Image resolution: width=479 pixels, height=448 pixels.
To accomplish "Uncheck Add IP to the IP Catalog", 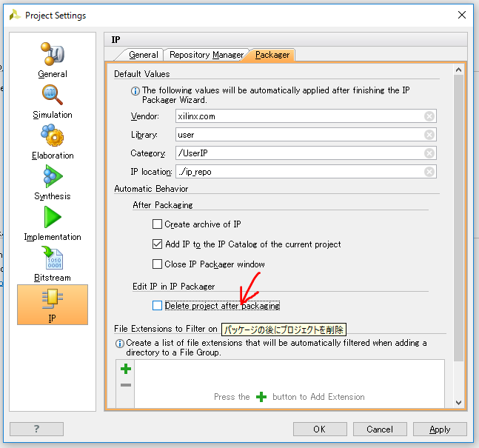I will point(157,244).
